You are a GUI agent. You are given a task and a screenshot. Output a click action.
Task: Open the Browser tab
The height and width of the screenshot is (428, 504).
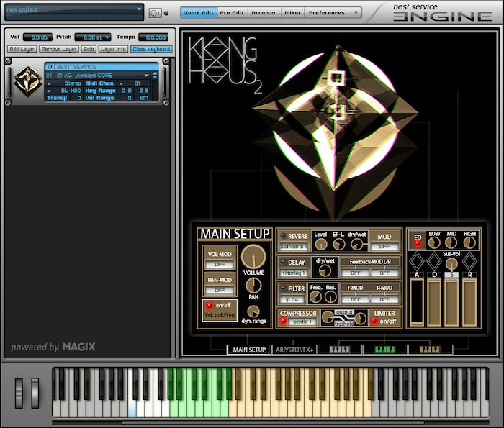[x=264, y=13]
